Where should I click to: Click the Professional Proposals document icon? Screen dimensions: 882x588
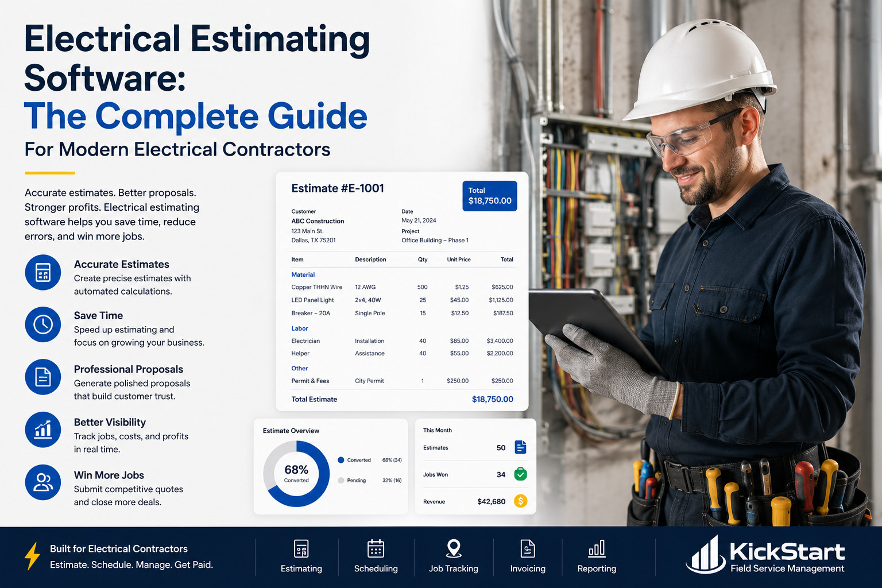43,377
